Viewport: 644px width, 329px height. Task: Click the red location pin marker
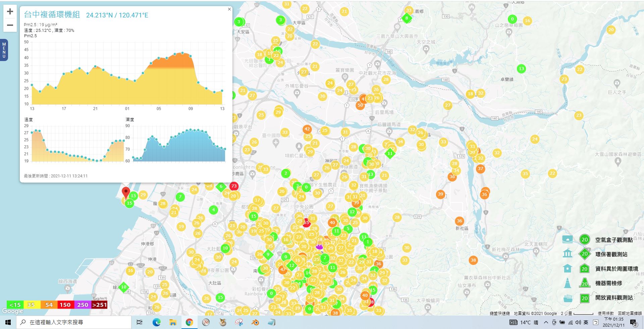pyautogui.click(x=126, y=193)
